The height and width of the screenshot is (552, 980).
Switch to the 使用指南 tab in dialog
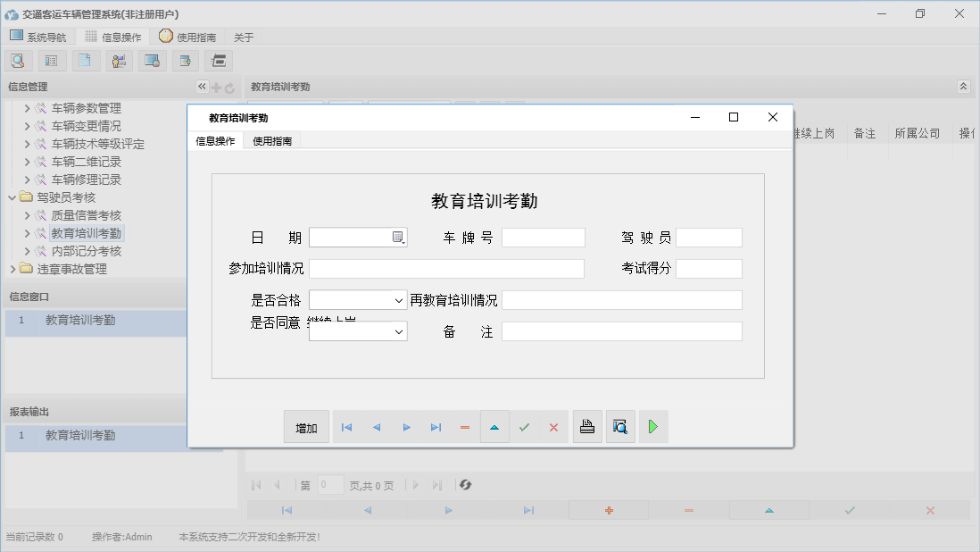[x=272, y=140]
